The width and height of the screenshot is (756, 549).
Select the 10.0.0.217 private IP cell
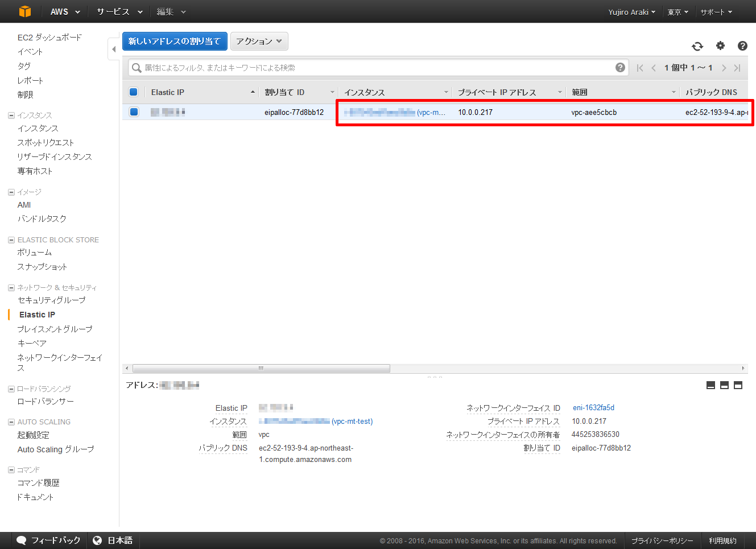coord(476,112)
